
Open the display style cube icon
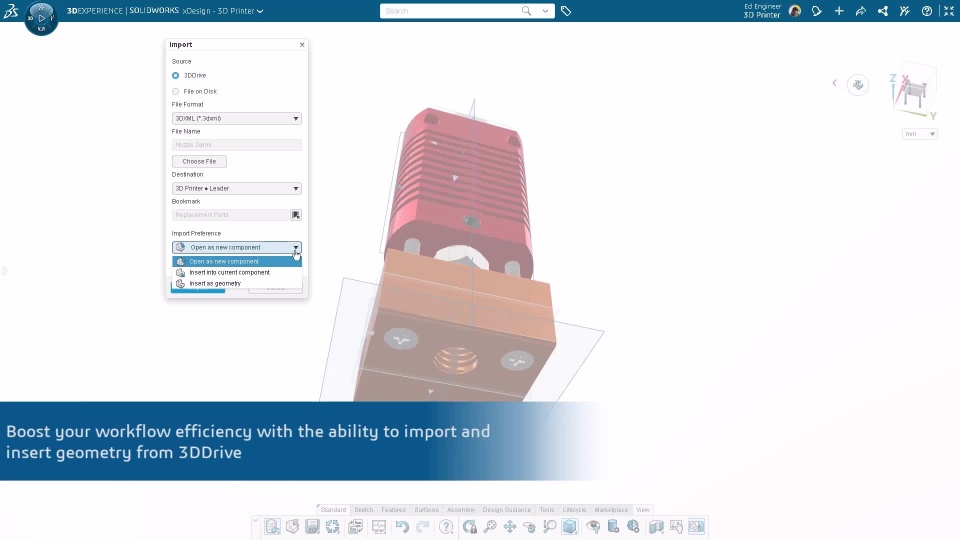pos(569,527)
